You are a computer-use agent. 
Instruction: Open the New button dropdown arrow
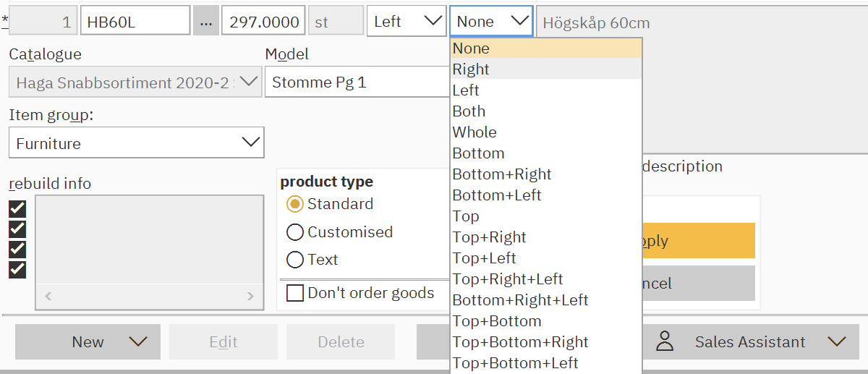click(x=137, y=342)
